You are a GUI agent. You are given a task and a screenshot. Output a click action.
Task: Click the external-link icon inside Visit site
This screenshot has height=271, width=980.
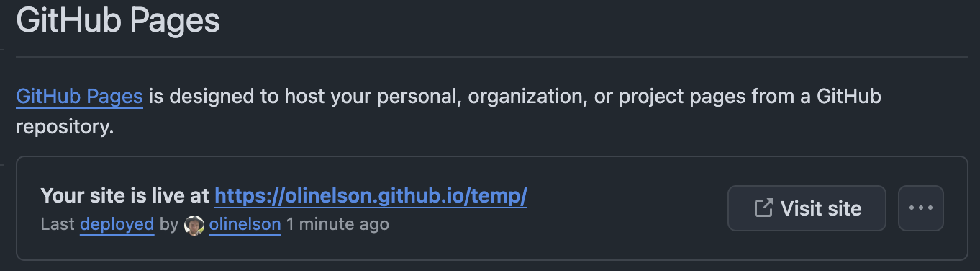763,208
